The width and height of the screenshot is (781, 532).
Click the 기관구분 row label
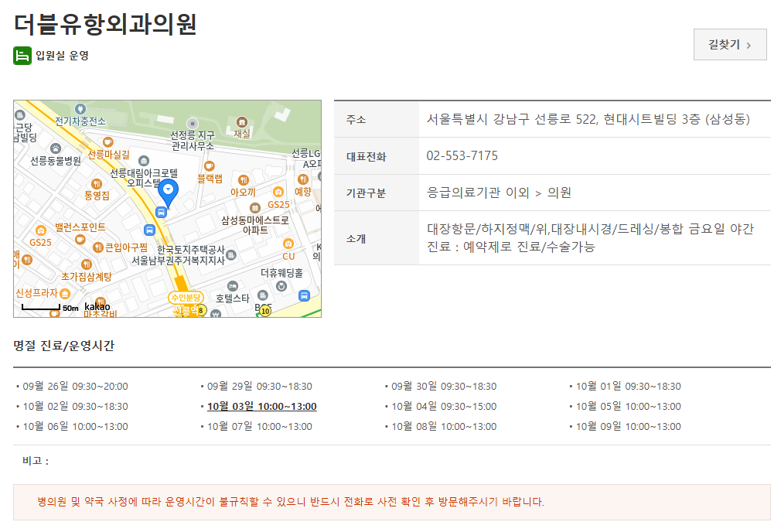click(x=366, y=193)
